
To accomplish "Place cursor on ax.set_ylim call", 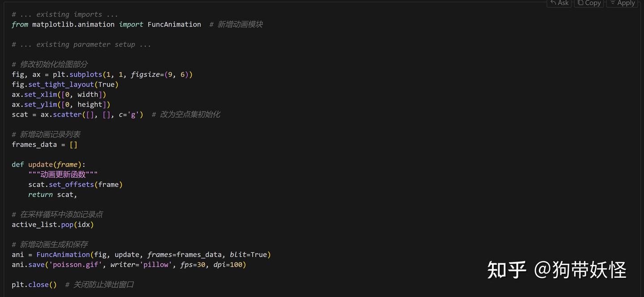I will [41, 104].
